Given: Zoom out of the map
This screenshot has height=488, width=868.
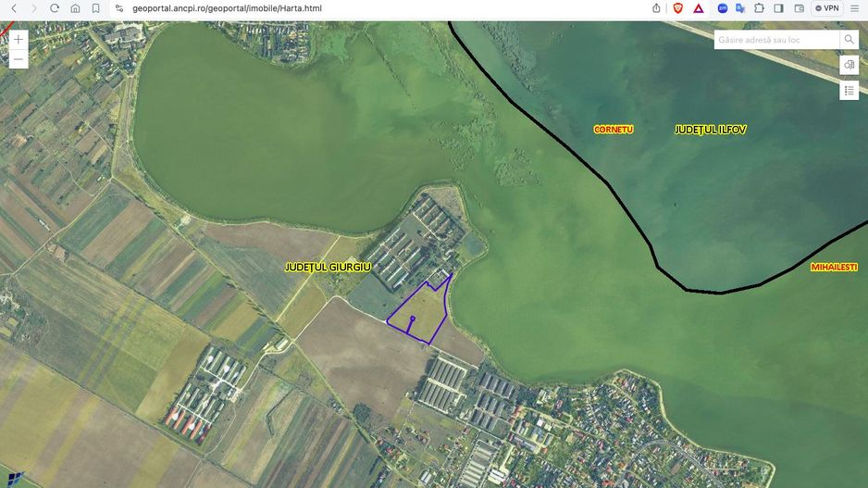Looking at the screenshot, I should pos(18,59).
